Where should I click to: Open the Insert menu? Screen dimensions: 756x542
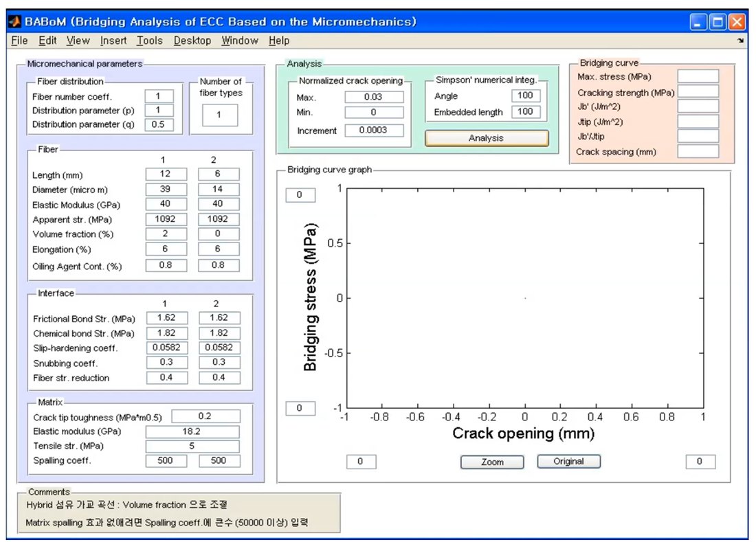pos(113,41)
